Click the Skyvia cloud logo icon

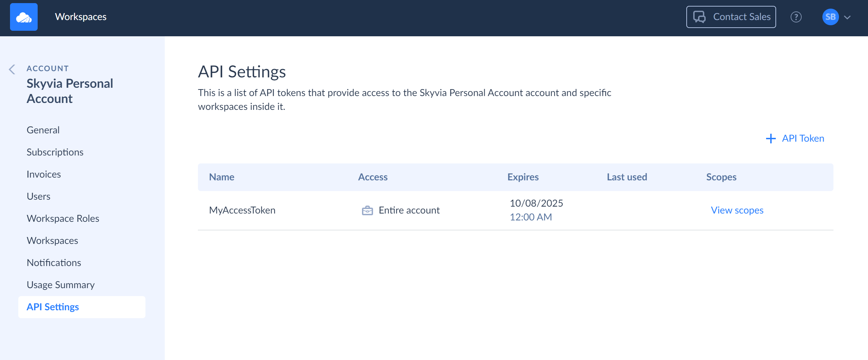click(24, 17)
